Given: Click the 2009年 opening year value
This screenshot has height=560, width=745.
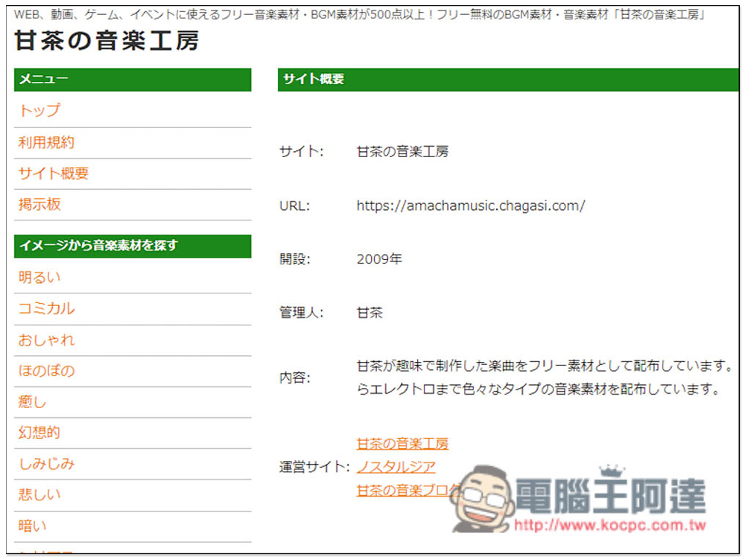Looking at the screenshot, I should (x=379, y=259).
